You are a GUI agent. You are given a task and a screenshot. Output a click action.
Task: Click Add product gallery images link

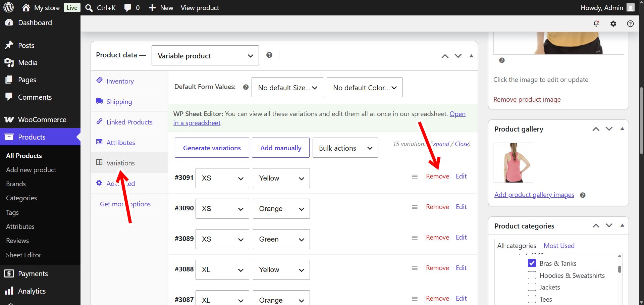tap(534, 195)
